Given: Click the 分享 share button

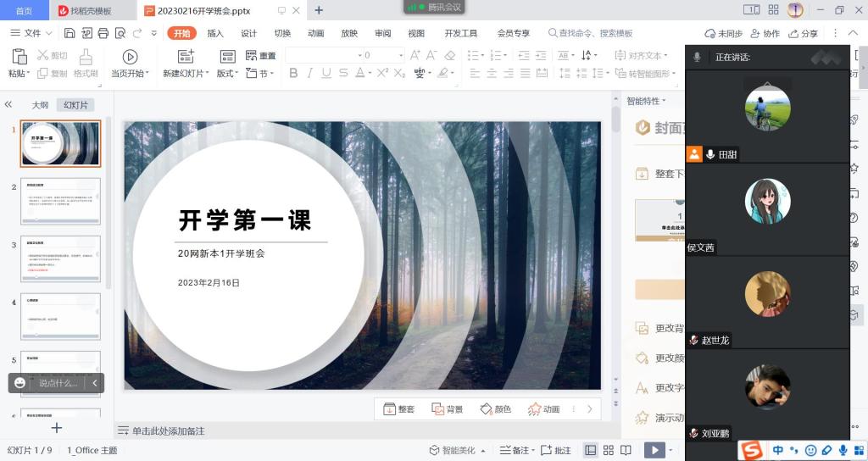Looking at the screenshot, I should coord(803,33).
